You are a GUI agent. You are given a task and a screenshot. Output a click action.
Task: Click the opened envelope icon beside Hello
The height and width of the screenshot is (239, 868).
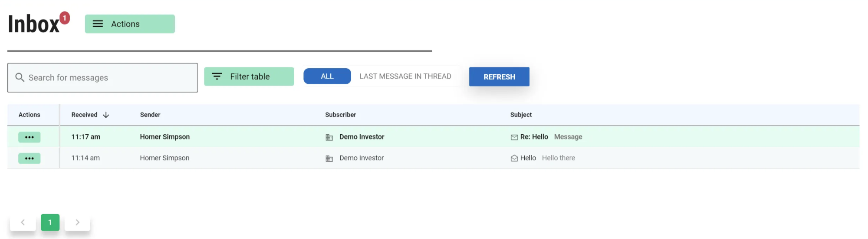514,158
